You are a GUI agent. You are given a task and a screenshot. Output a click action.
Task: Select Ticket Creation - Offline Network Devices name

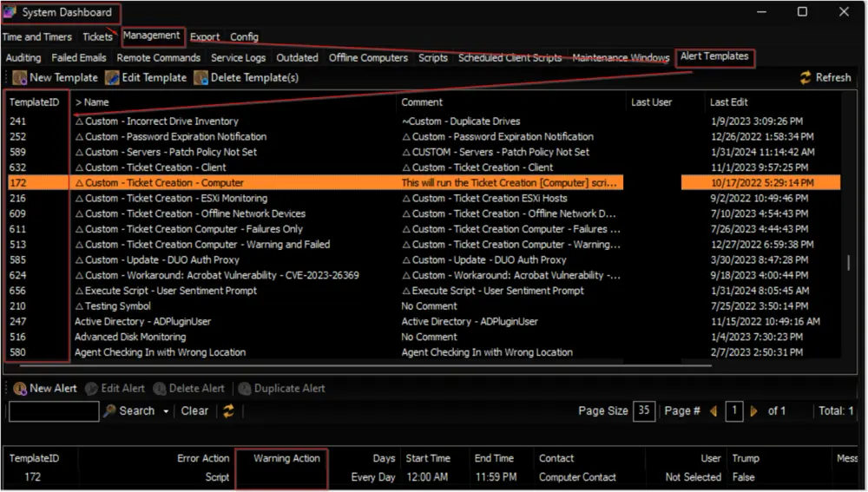(190, 213)
